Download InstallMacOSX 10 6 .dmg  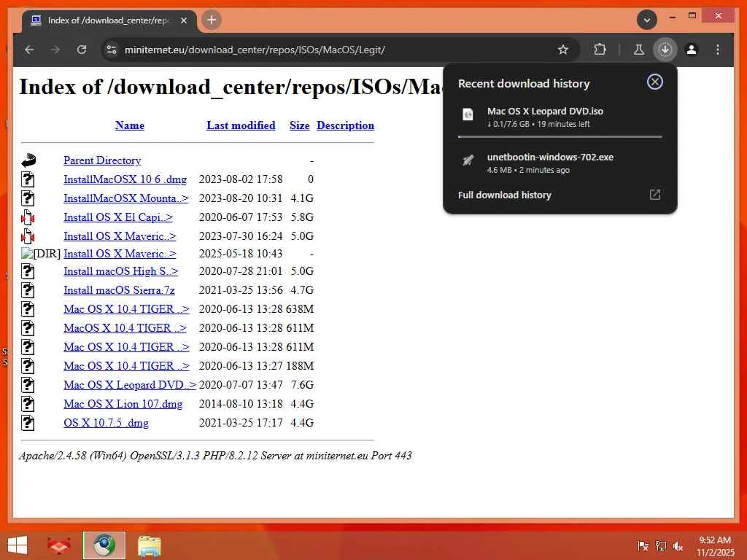(x=125, y=179)
